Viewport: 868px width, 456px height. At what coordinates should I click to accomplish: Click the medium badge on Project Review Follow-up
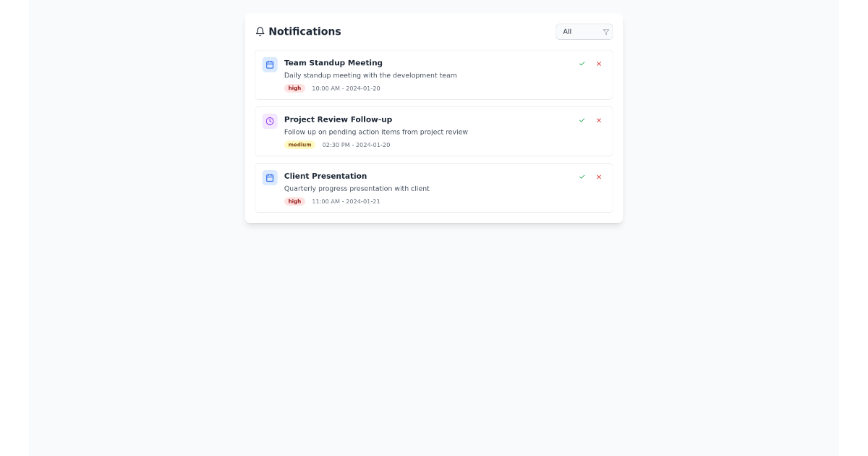click(x=299, y=145)
